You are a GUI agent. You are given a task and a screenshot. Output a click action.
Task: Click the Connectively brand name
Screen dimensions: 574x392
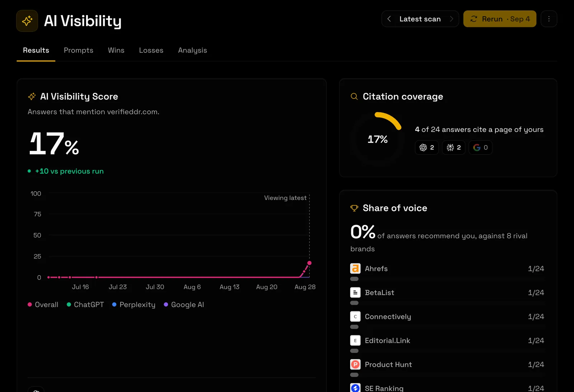pos(388,317)
